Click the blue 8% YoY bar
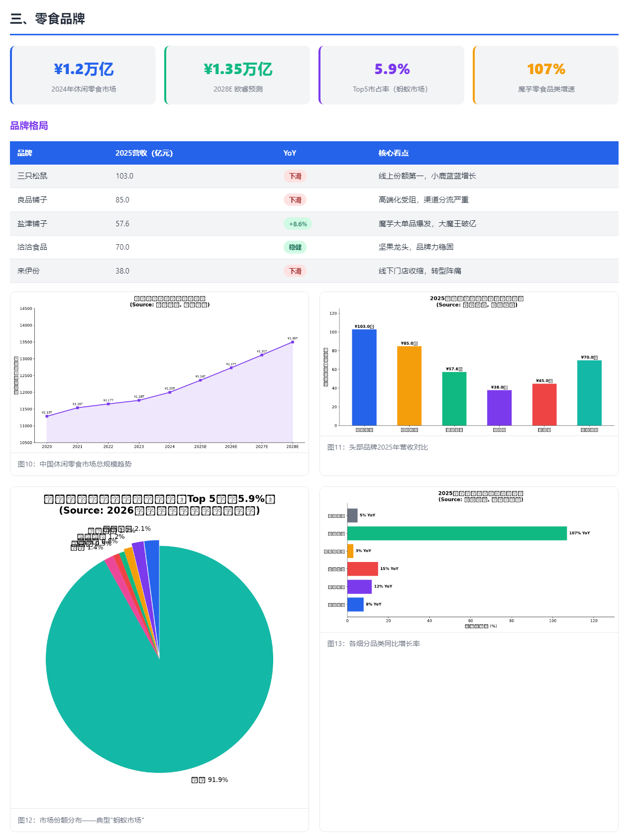 pos(355,604)
